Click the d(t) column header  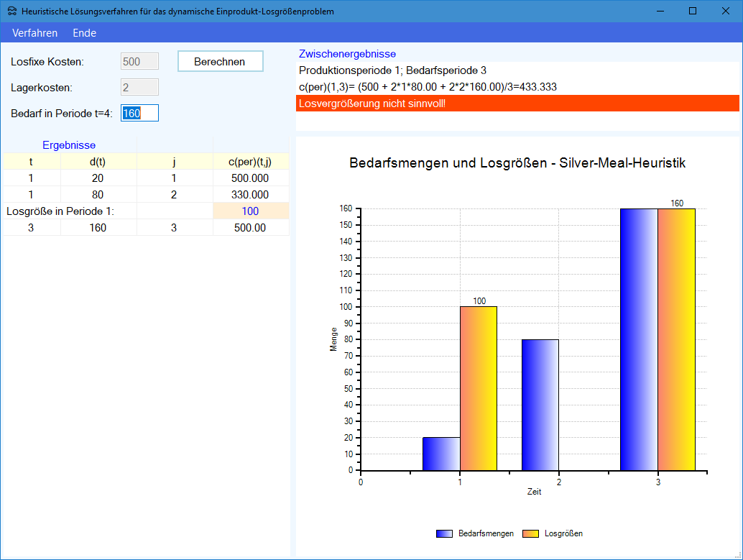tap(98, 162)
